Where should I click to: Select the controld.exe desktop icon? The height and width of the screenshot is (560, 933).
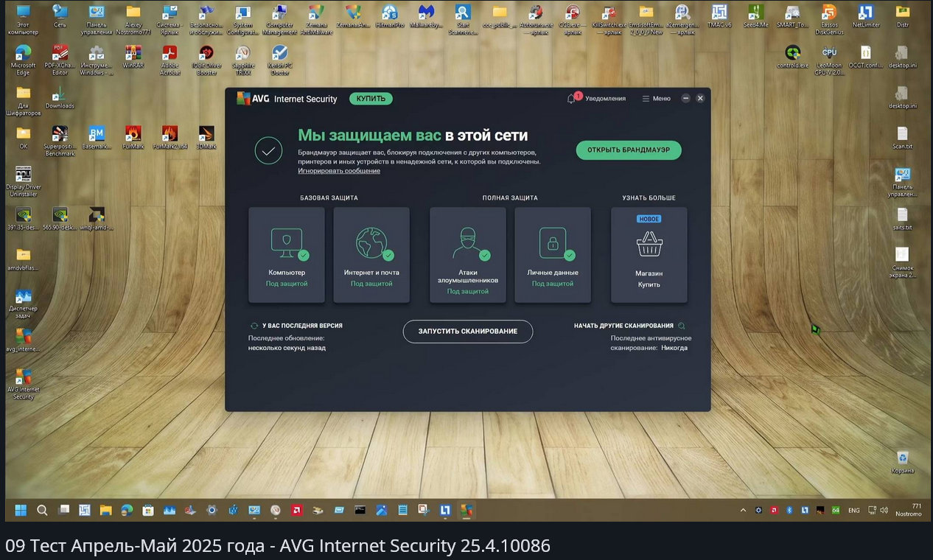point(793,57)
